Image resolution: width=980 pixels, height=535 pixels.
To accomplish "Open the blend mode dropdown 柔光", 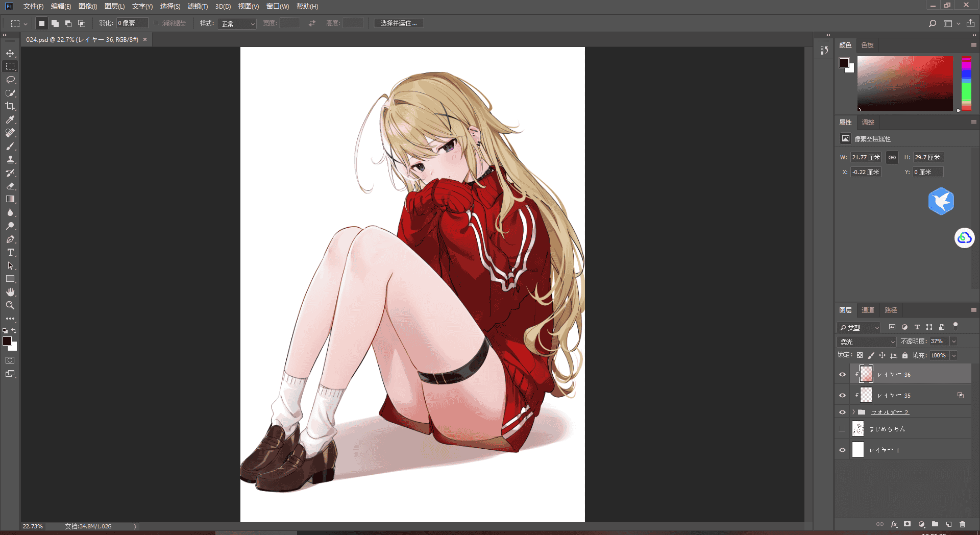I will (867, 342).
